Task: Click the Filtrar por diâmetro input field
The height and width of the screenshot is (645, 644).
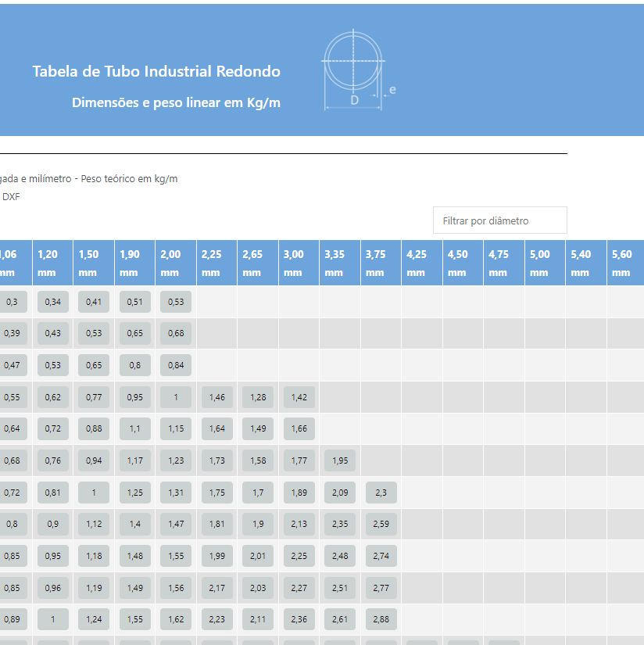Action: [x=499, y=220]
